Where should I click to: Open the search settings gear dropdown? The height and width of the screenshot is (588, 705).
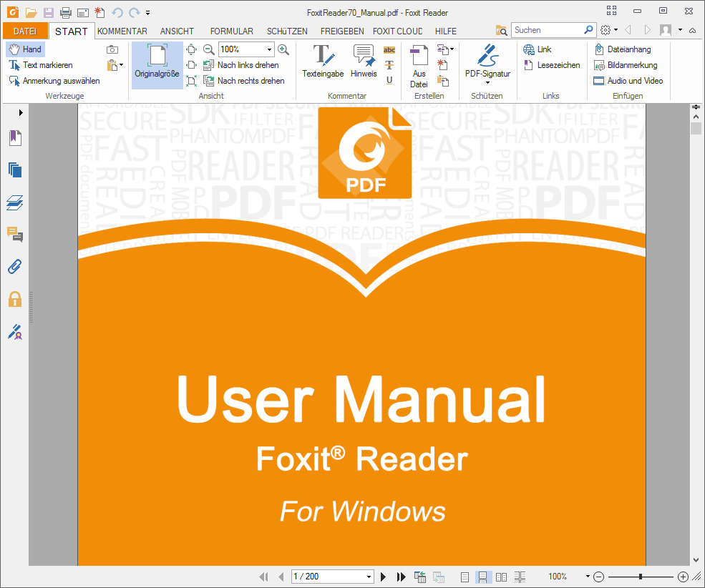pos(609,30)
